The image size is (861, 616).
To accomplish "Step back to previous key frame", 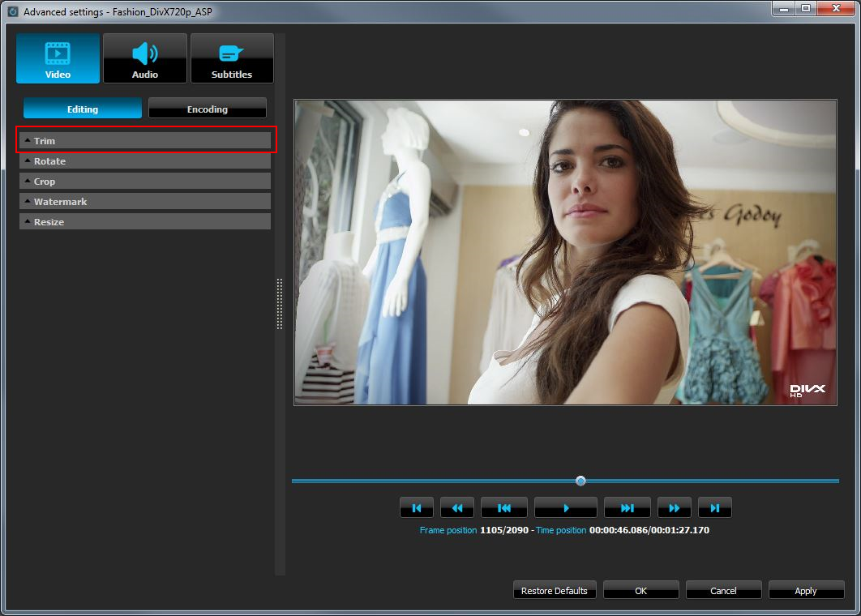I will click(x=503, y=507).
